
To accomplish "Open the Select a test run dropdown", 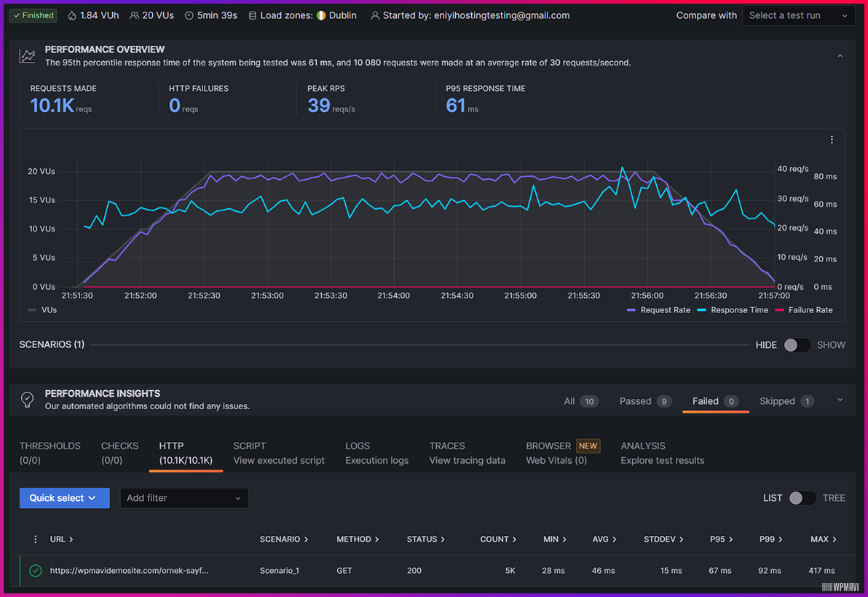I will click(x=797, y=15).
